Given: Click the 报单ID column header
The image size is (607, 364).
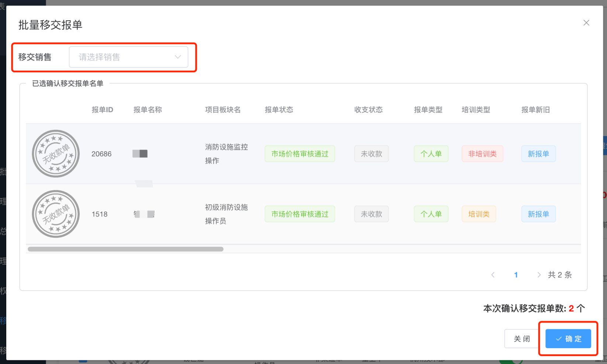Looking at the screenshot, I should click(102, 110).
